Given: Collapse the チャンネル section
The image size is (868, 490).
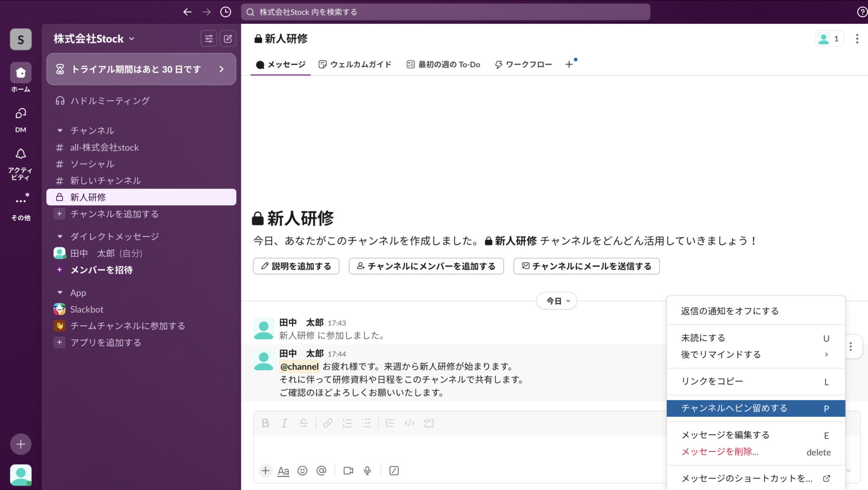Looking at the screenshot, I should (x=60, y=130).
